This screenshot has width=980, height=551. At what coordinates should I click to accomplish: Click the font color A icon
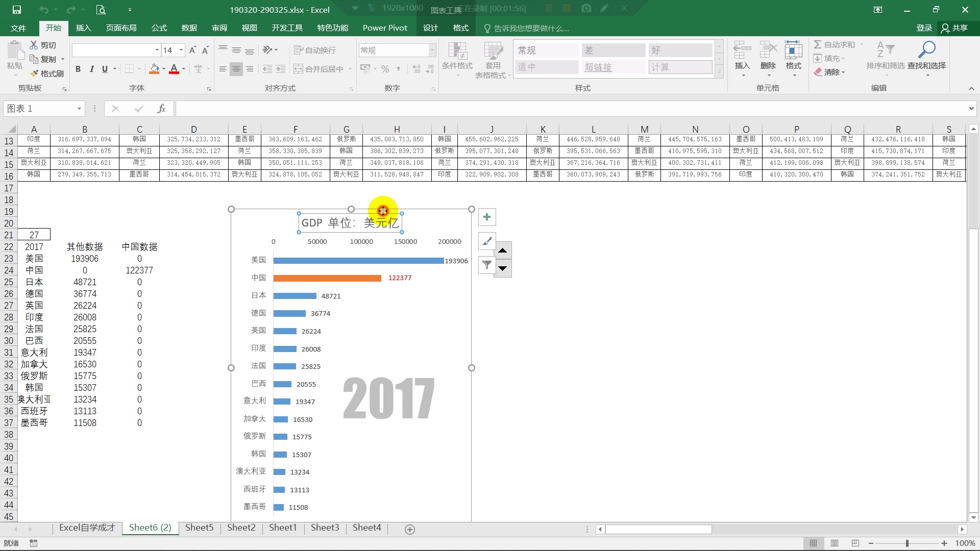pyautogui.click(x=174, y=69)
